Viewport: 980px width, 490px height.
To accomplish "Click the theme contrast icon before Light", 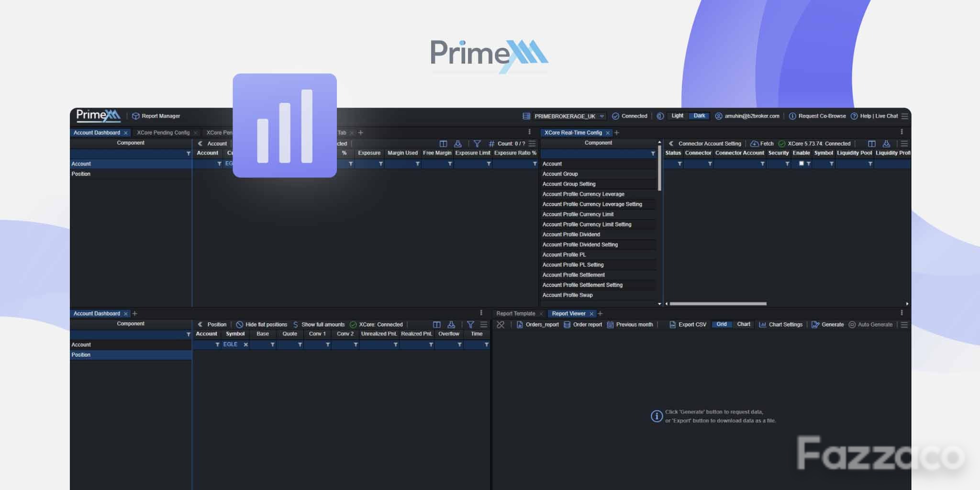I will pyautogui.click(x=660, y=116).
